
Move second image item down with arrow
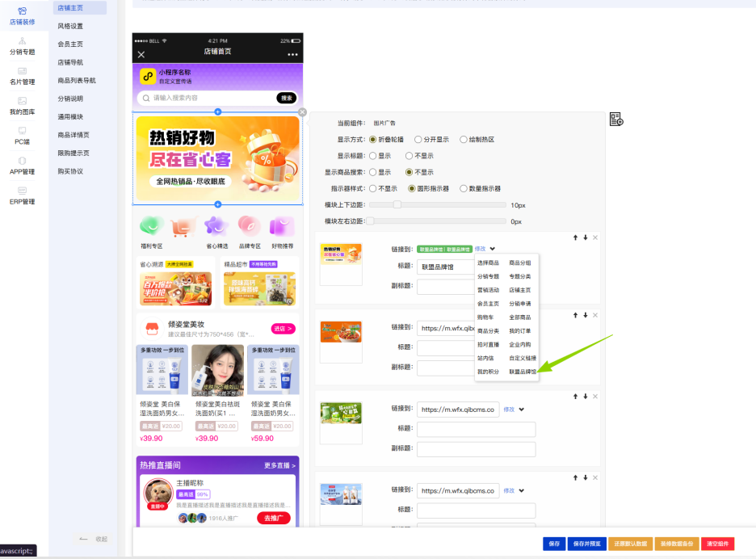point(586,315)
